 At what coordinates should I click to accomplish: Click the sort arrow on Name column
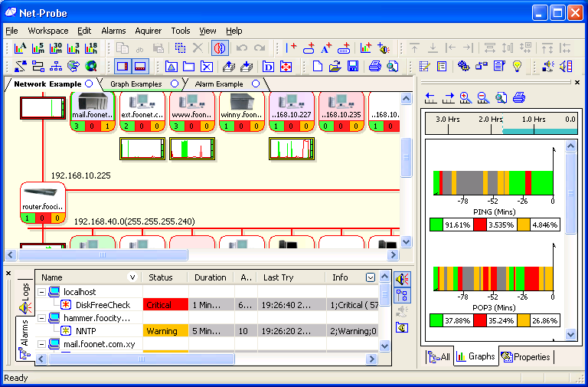tap(132, 277)
